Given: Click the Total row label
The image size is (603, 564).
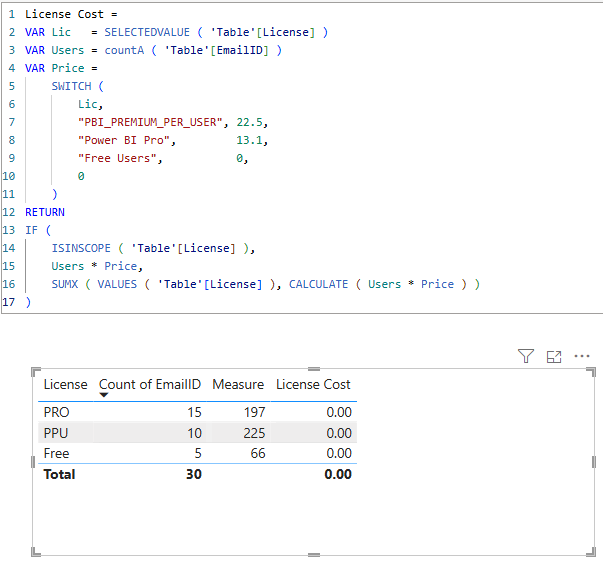Looking at the screenshot, I should [x=59, y=474].
